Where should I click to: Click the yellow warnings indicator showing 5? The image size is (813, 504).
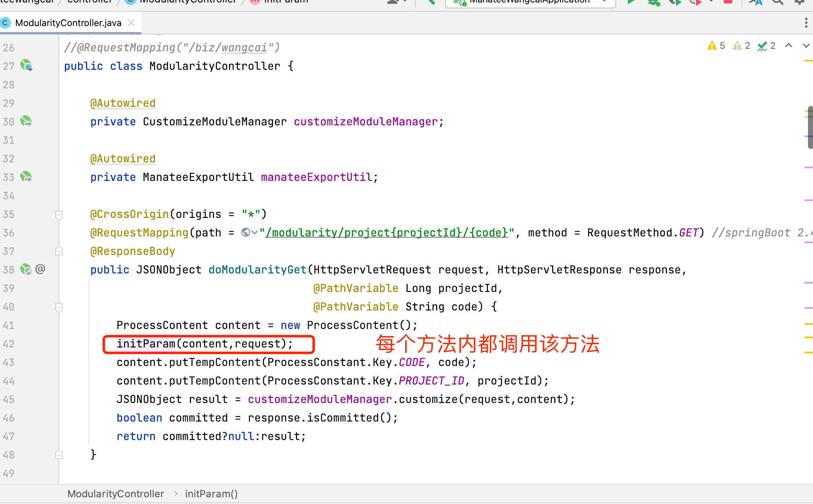tap(716, 45)
